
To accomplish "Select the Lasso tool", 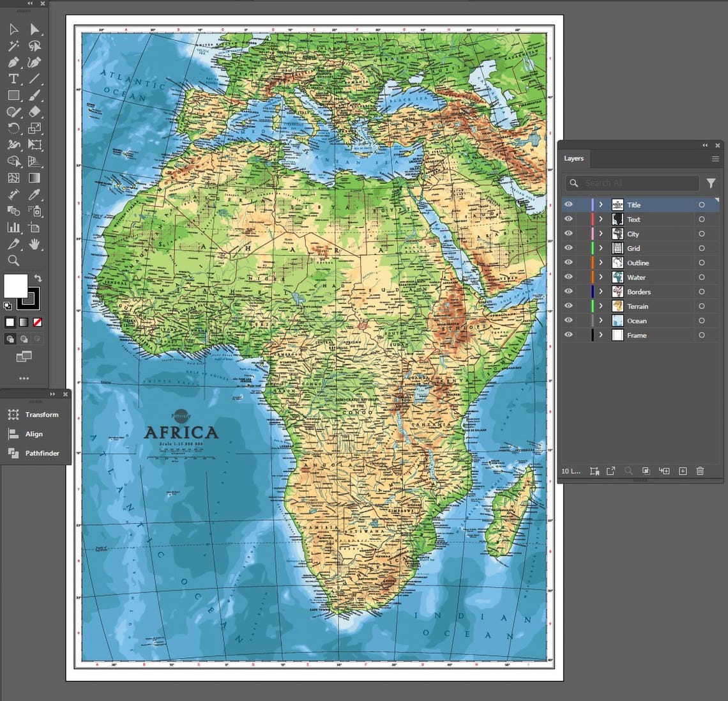I will pos(34,46).
